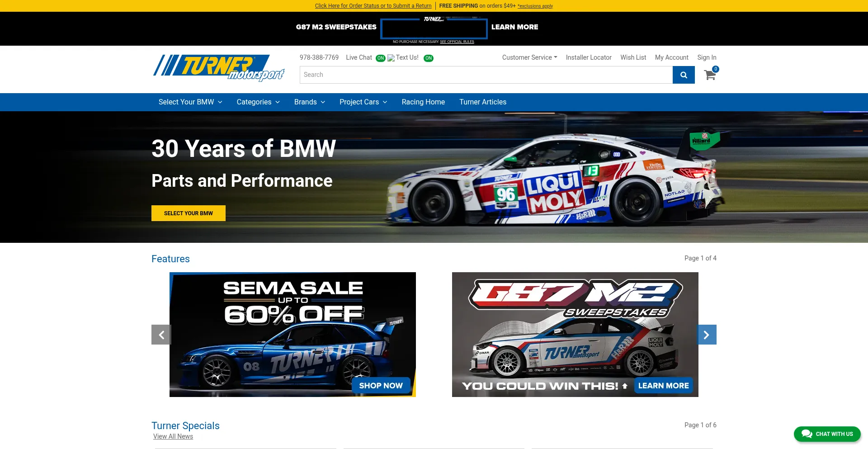Open the SEMA Sale banner

[x=292, y=335]
